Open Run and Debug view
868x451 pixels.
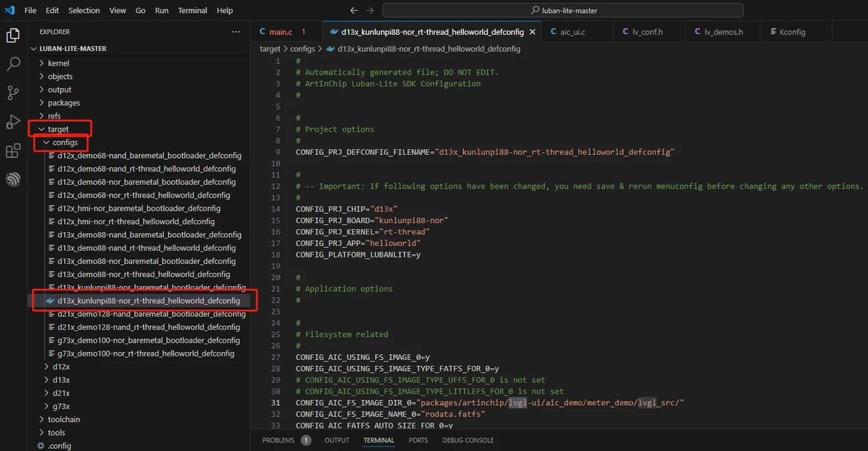click(x=12, y=121)
